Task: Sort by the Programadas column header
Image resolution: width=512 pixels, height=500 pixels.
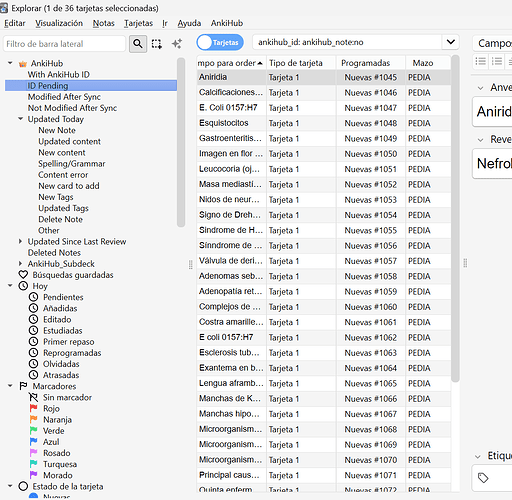Action: coord(365,63)
